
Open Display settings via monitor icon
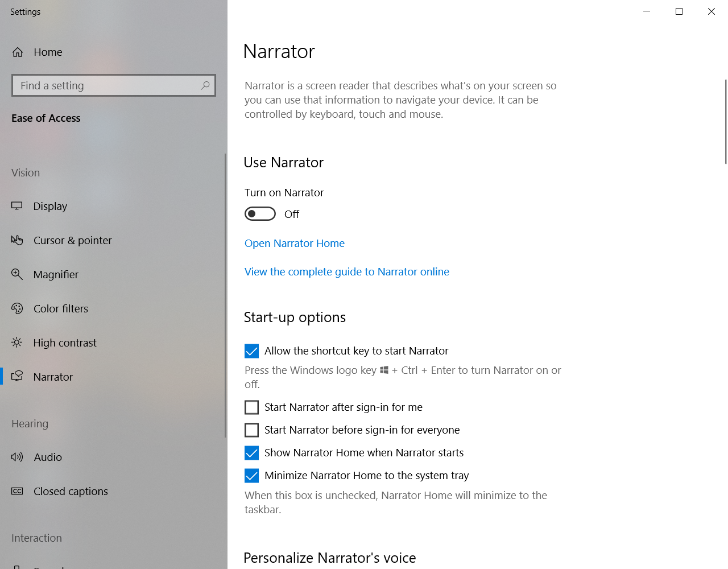click(17, 206)
